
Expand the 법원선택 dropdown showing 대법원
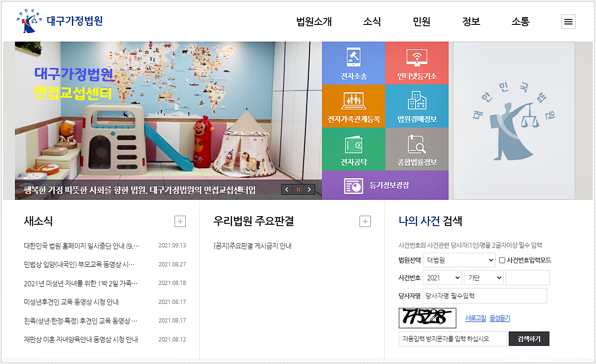[x=459, y=260]
